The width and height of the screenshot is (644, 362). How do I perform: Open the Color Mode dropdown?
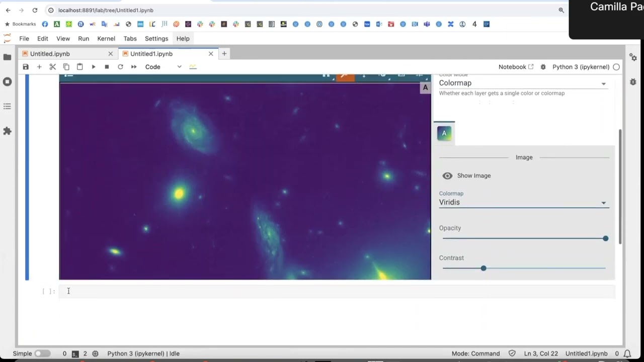click(524, 83)
